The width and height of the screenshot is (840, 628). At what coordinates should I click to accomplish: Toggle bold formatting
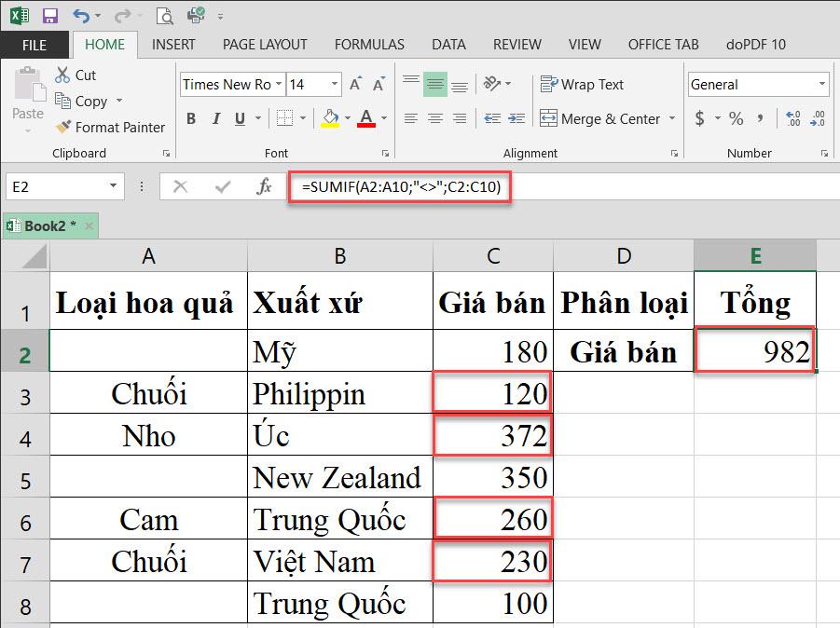pos(190,118)
